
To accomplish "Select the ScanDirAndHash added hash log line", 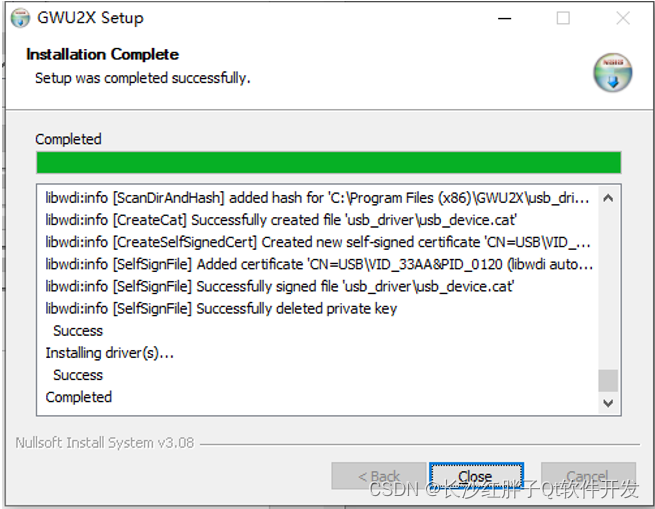I will point(317,198).
